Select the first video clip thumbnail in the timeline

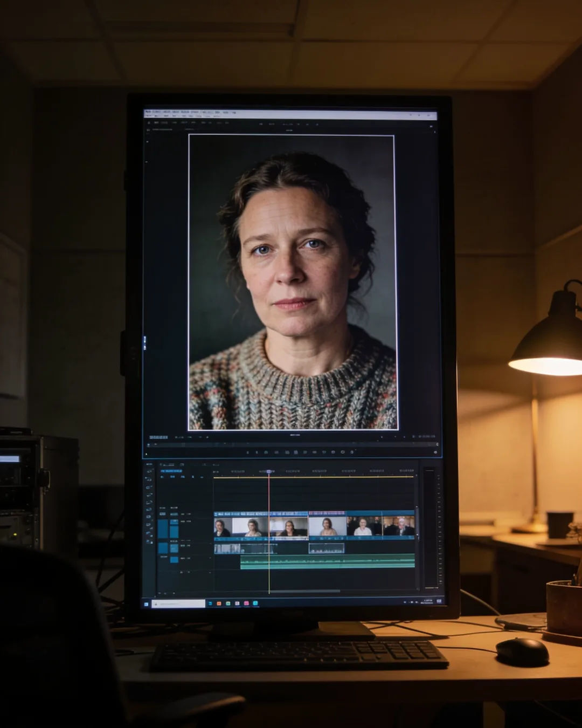pyautogui.click(x=223, y=527)
